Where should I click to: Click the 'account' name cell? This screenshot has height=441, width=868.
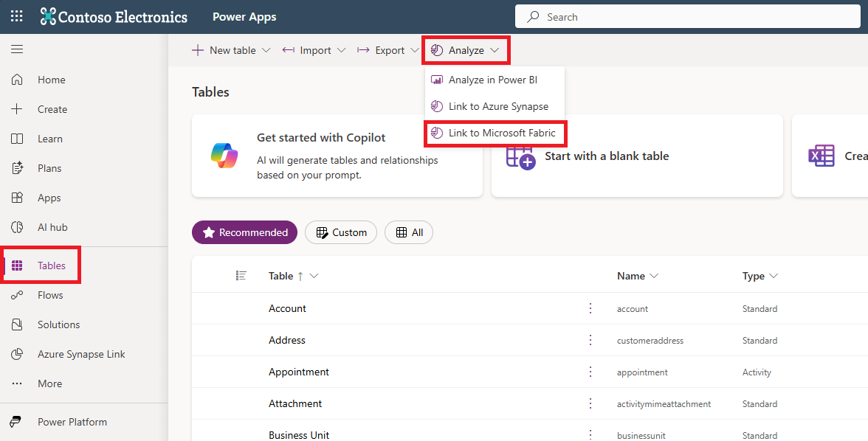632,309
